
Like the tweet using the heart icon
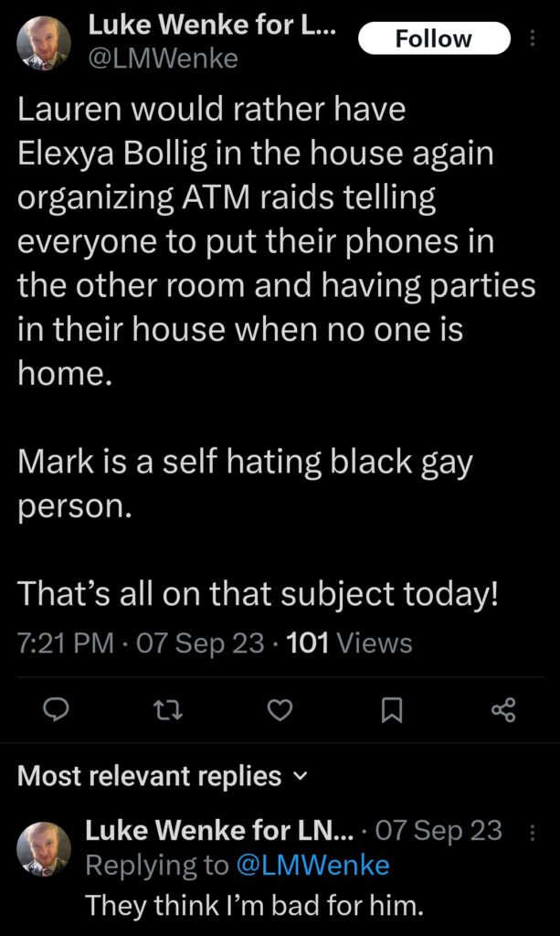(x=281, y=710)
